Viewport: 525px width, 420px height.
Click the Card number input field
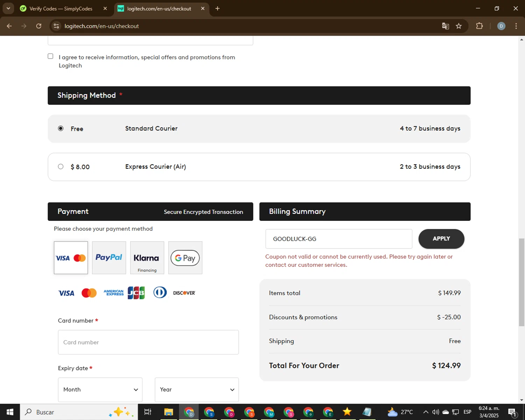[x=148, y=342]
